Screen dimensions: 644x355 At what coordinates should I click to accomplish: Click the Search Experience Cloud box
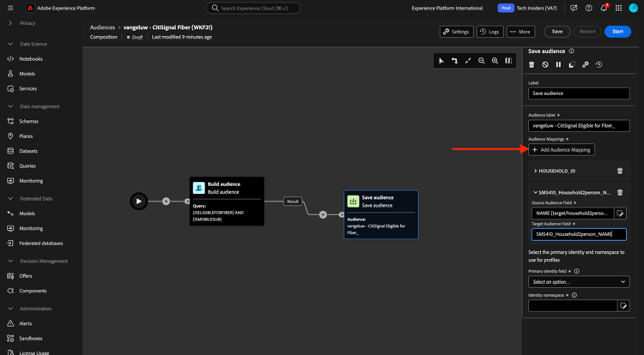pos(253,8)
